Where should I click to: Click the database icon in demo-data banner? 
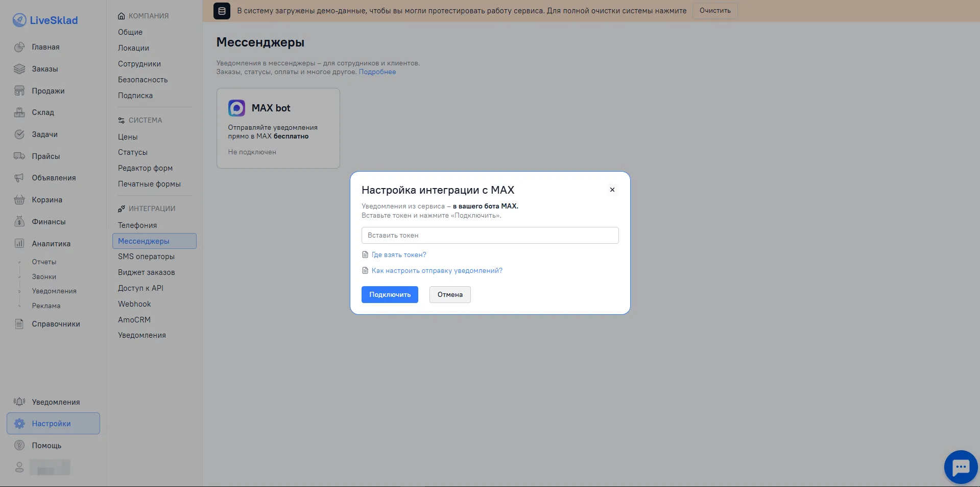coord(222,11)
